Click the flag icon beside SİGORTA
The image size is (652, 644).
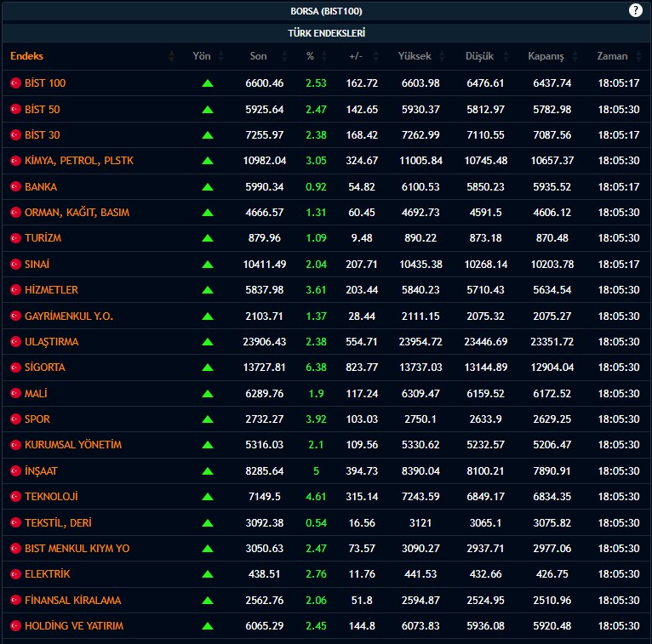pos(15,368)
